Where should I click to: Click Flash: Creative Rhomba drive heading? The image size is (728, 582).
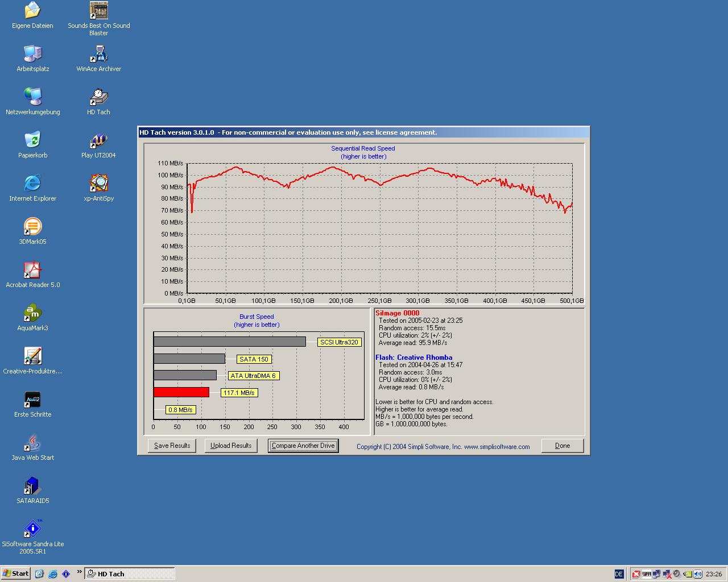tap(414, 357)
